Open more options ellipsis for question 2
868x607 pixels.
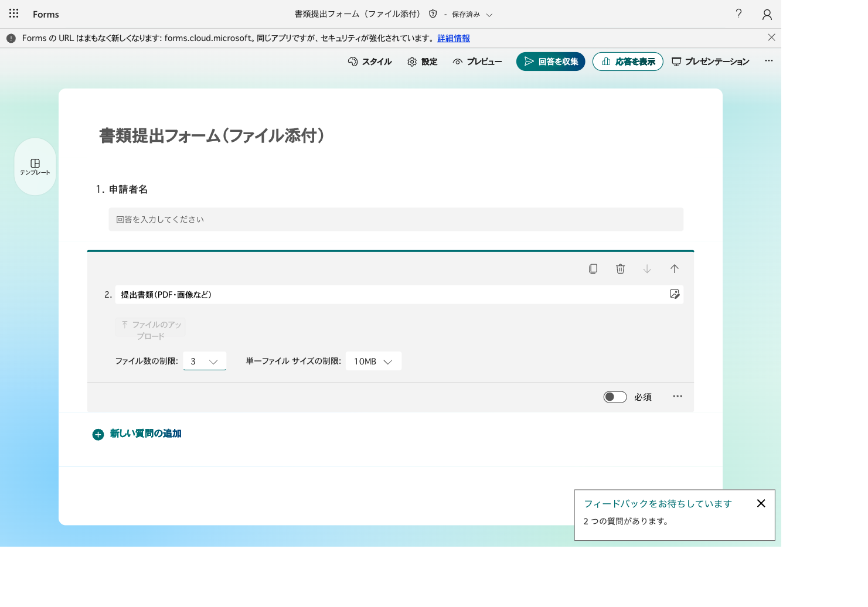(678, 397)
